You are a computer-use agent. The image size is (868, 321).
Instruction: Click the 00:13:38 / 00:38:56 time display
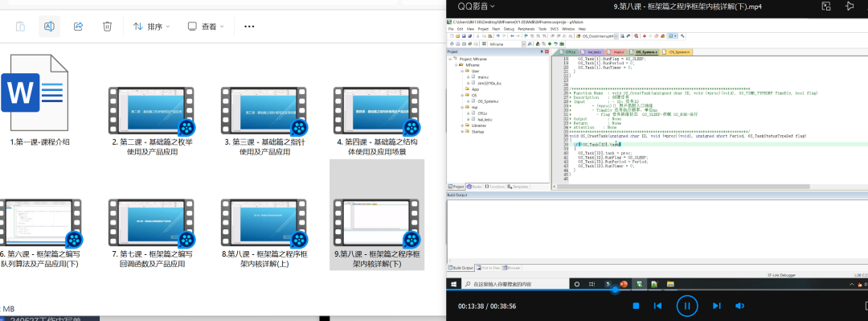[487, 306]
